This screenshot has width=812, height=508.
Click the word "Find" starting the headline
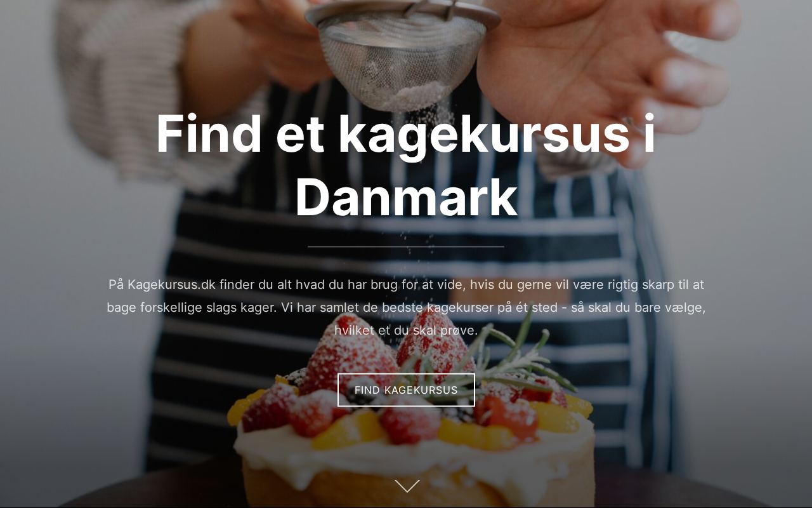(x=209, y=133)
